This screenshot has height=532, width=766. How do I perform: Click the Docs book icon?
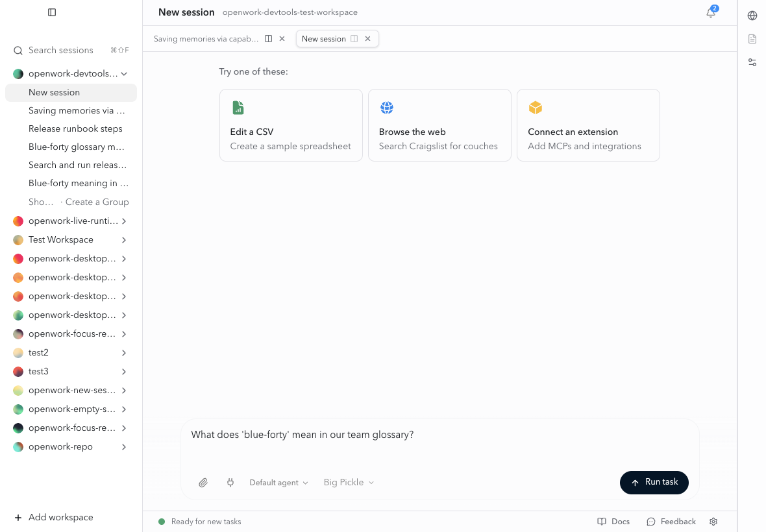[602, 522]
